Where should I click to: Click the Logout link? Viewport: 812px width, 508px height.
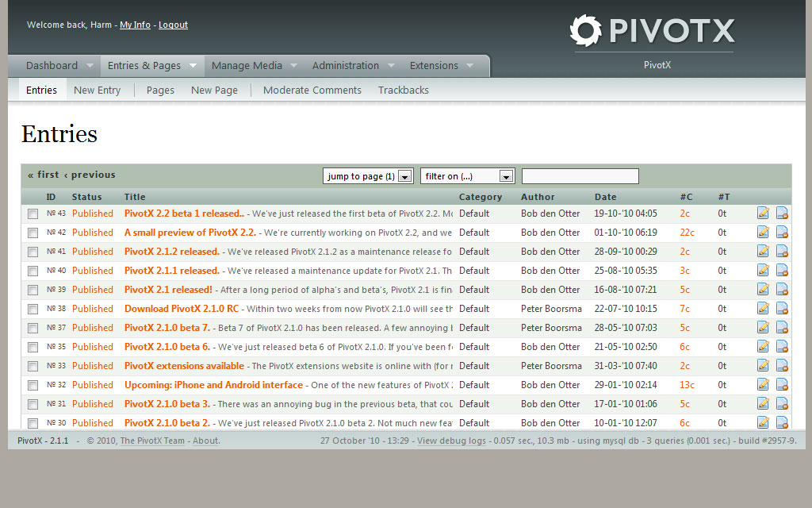click(173, 25)
